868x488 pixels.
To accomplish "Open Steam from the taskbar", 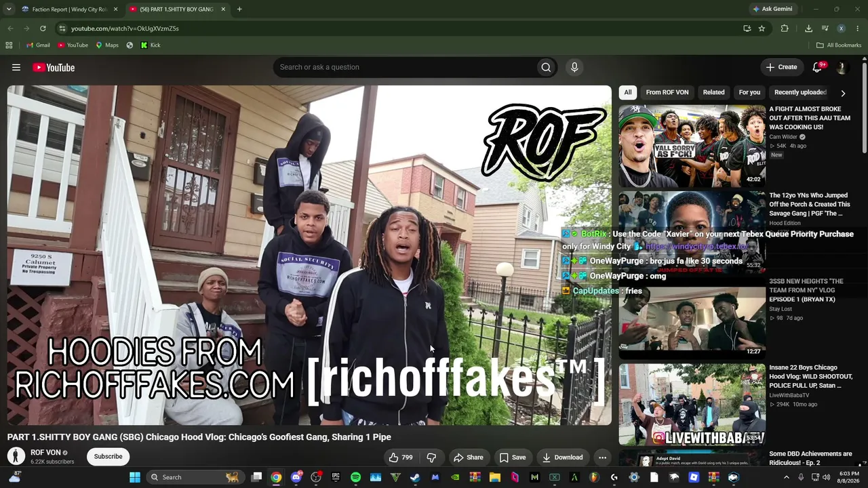I will [x=415, y=477].
